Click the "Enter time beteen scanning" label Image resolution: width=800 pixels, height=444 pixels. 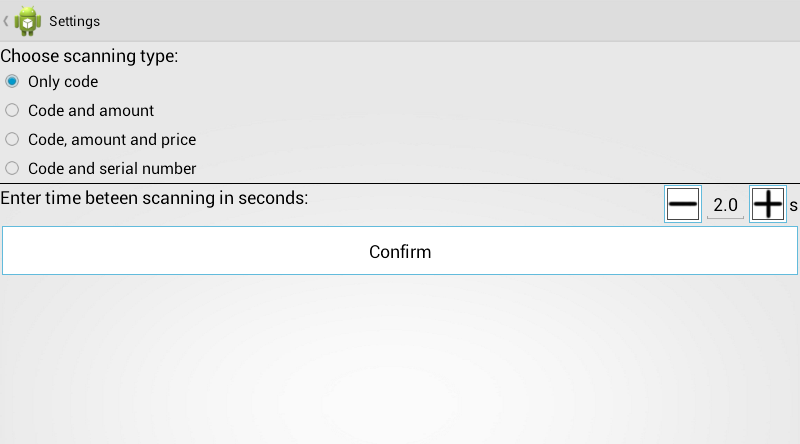154,198
